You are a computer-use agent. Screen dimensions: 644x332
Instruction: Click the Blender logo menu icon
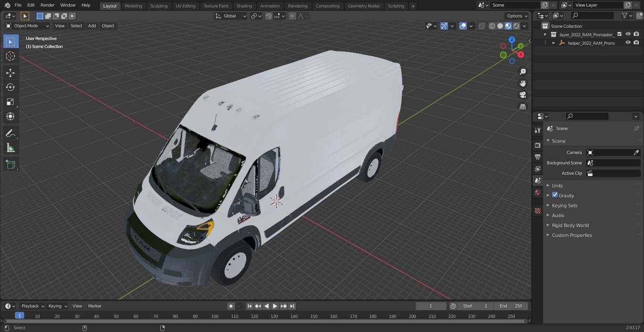(x=7, y=5)
